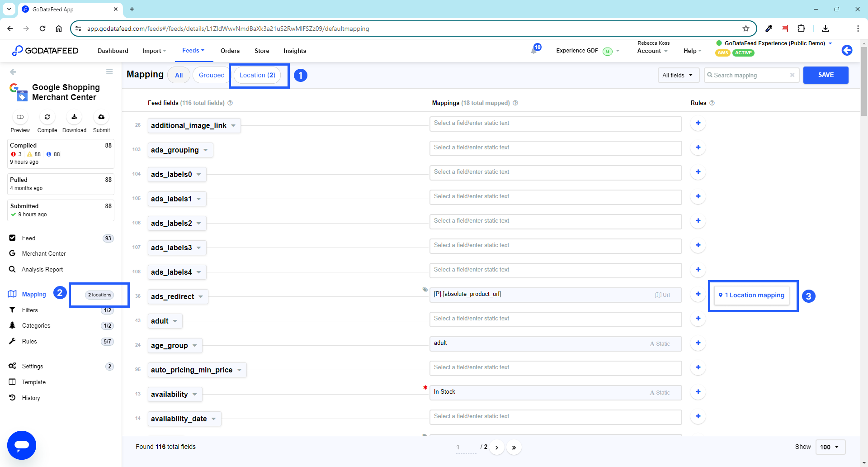Click the Download feed icon
Image resolution: width=868 pixels, height=467 pixels.
coord(74,117)
